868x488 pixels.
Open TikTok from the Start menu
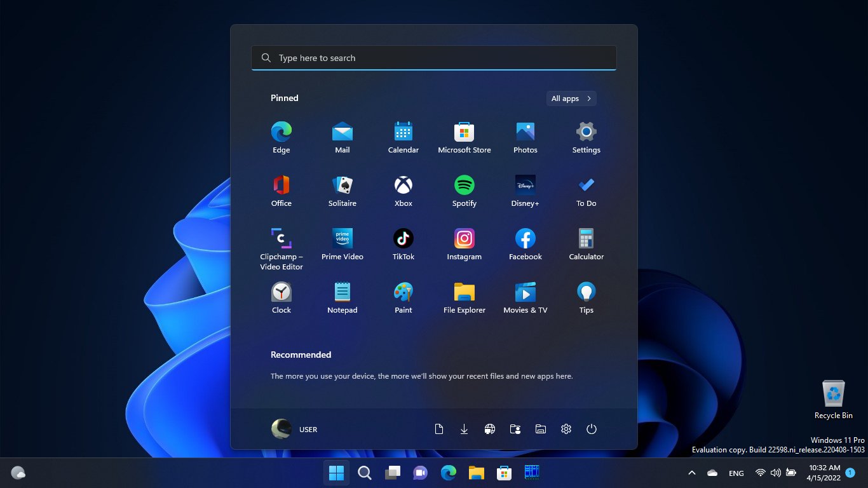403,244
